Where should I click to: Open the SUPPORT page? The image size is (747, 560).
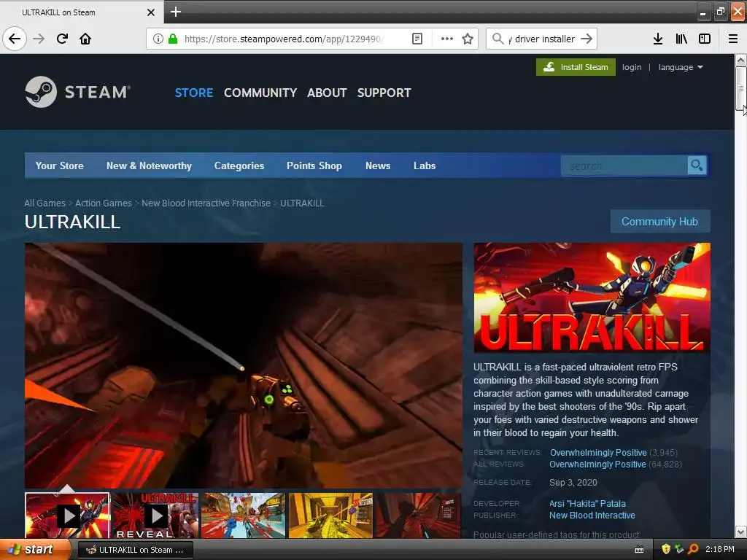pos(384,93)
